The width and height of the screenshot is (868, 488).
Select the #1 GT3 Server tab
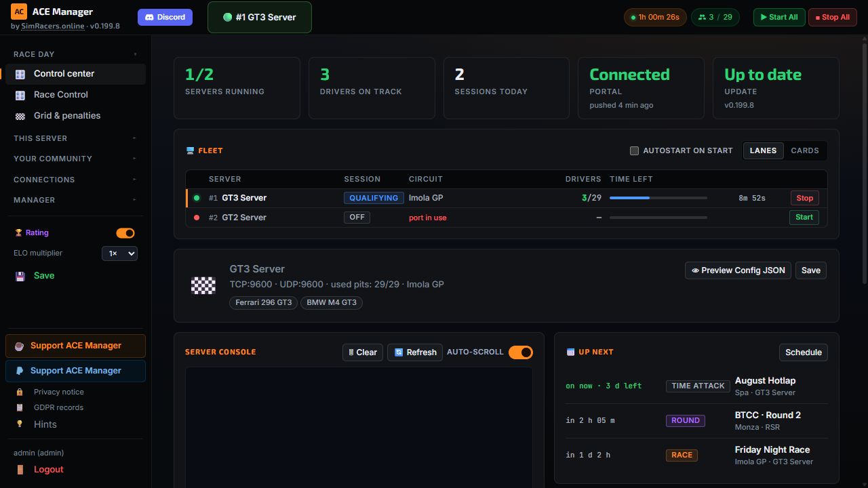[x=260, y=17]
